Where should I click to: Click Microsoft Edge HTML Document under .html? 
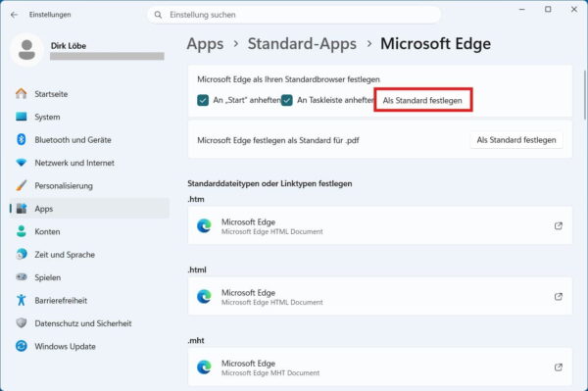coord(271,302)
